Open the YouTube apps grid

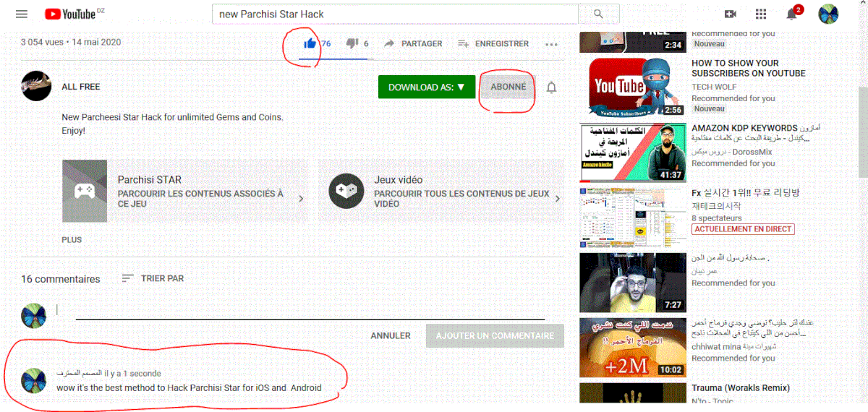coord(760,14)
